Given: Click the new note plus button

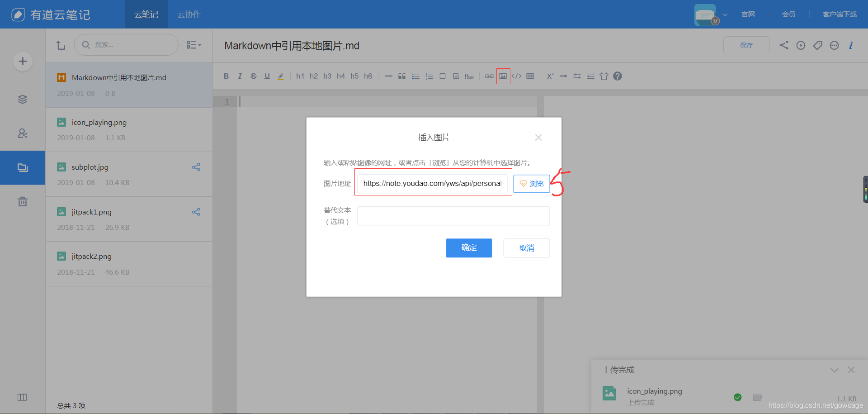Looking at the screenshot, I should tap(23, 61).
